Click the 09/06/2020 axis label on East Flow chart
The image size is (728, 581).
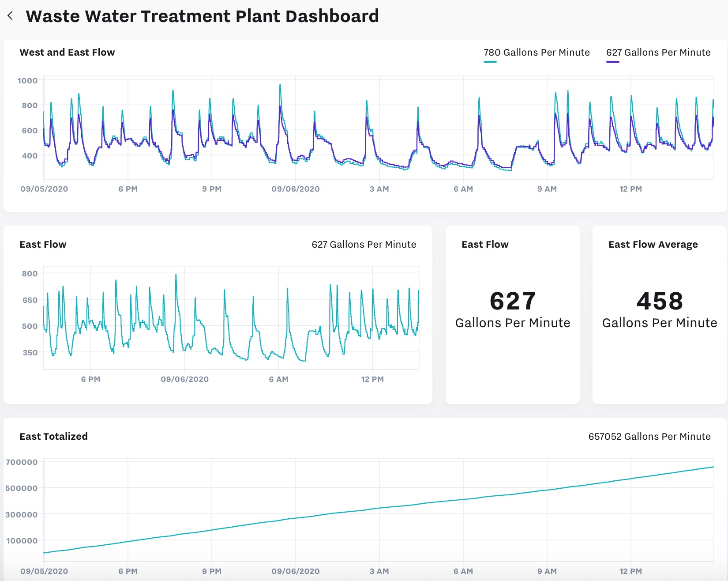click(185, 379)
